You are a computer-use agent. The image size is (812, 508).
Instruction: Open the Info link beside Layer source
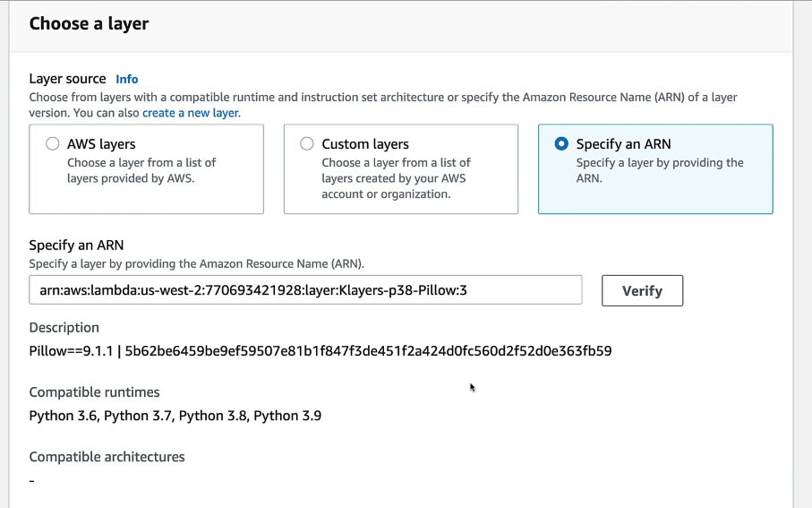(x=127, y=80)
